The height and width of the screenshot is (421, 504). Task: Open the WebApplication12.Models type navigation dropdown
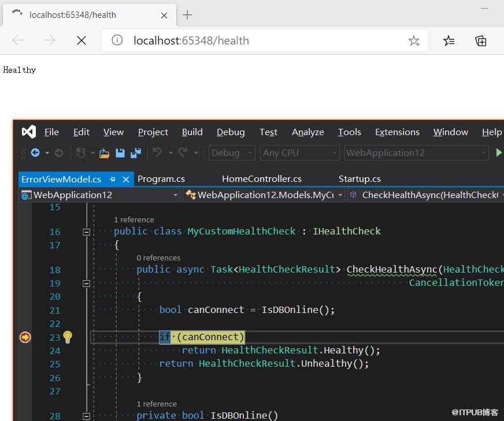264,195
